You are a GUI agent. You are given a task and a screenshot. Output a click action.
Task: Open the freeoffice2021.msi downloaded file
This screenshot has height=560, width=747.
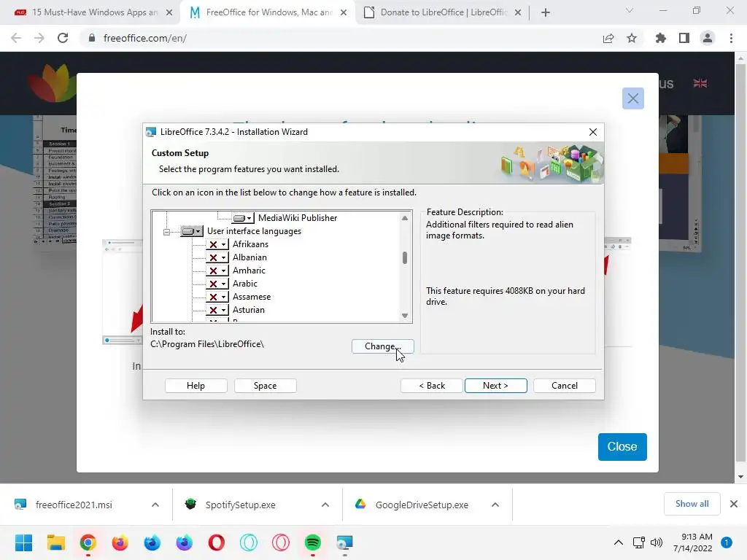pyautogui.click(x=74, y=505)
